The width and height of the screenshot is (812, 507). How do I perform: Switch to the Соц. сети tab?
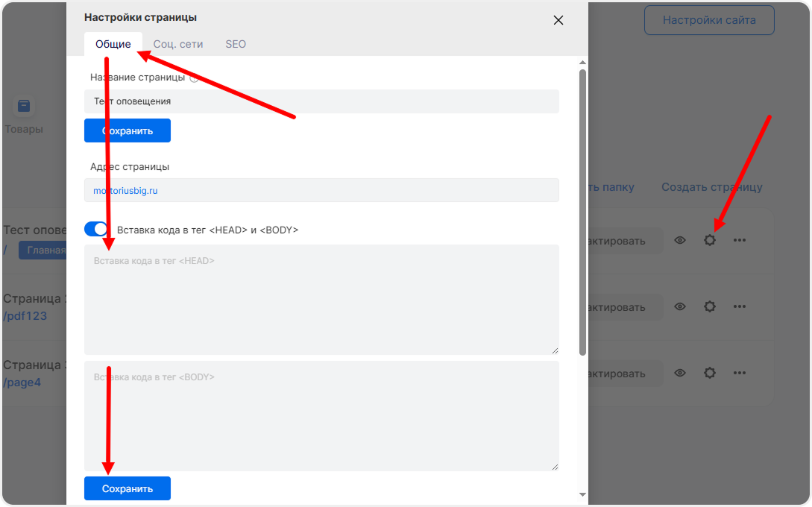tap(178, 44)
